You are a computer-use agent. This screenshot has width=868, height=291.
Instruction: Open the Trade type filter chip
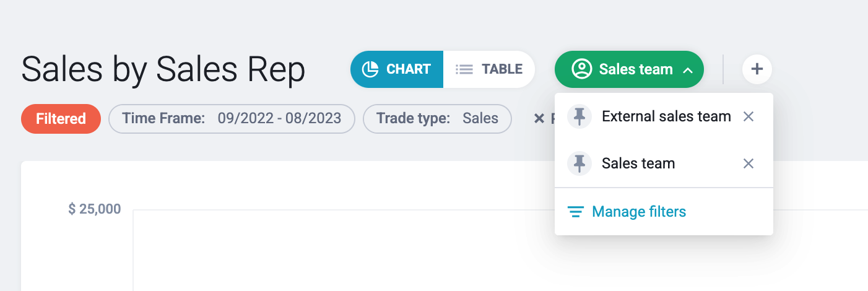pyautogui.click(x=437, y=119)
